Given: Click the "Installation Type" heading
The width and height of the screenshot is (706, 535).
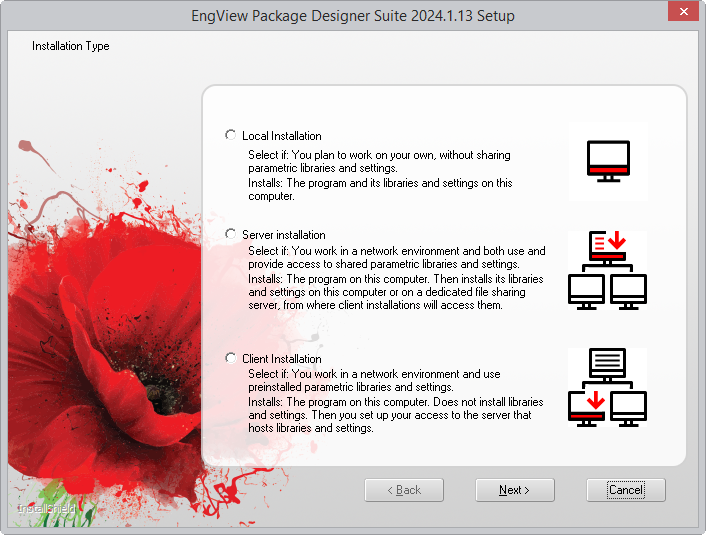Looking at the screenshot, I should [x=71, y=46].
